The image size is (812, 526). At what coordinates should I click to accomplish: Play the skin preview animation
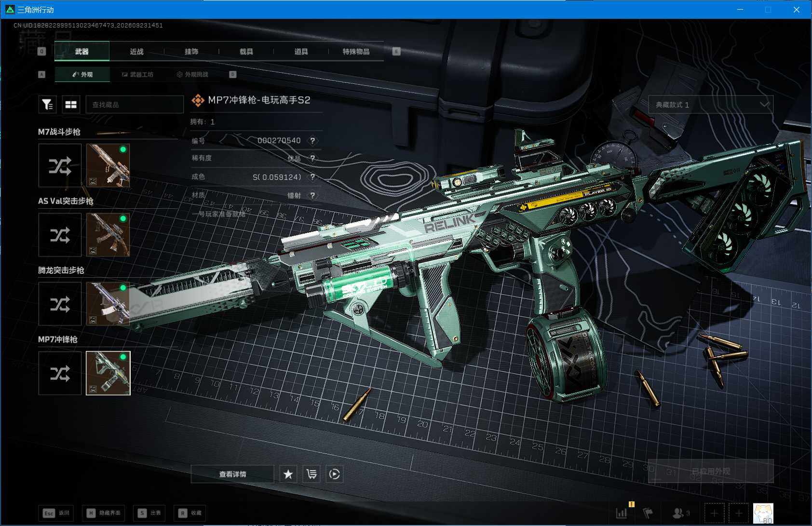pos(335,474)
